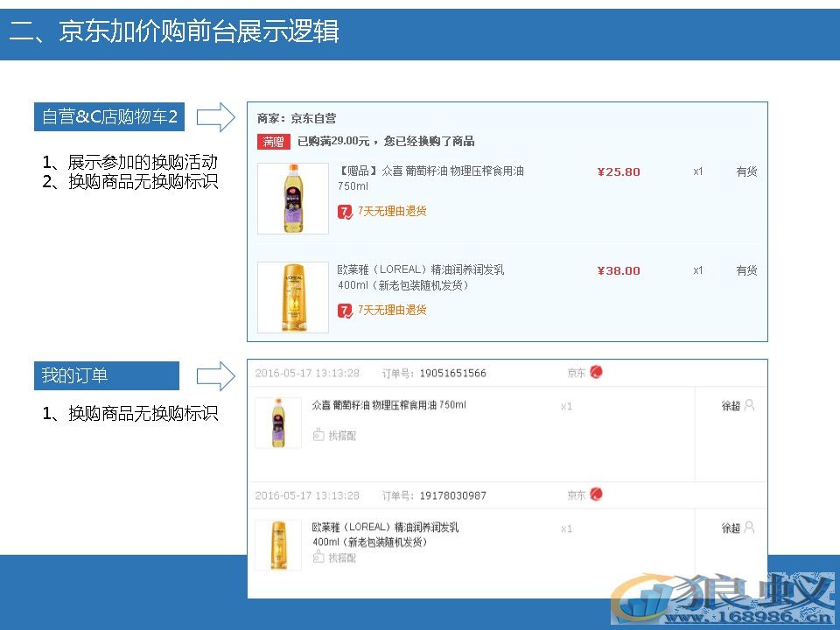Open the L'Oreal bottle thumbnail in the cart
Image resolution: width=840 pixels, height=630 pixels.
tap(293, 297)
